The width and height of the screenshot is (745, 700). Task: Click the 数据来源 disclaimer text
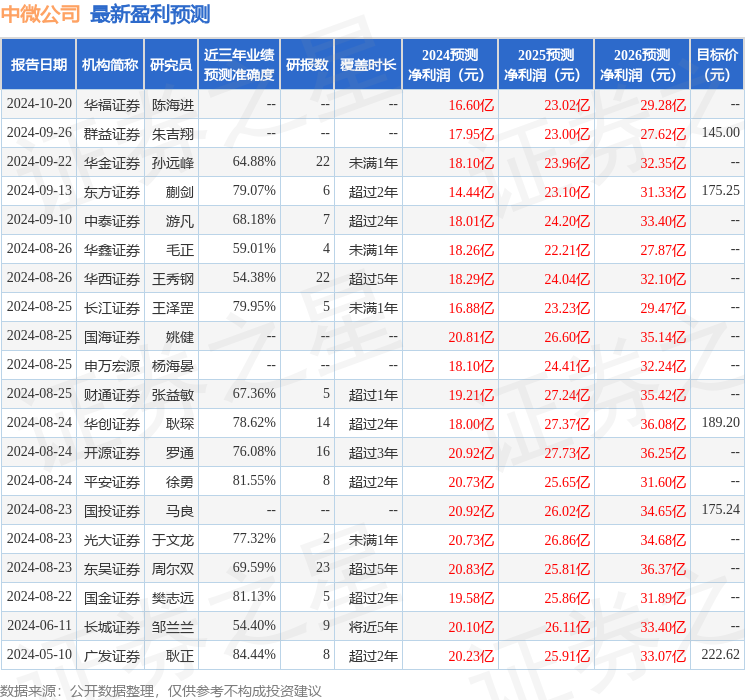[x=161, y=690]
